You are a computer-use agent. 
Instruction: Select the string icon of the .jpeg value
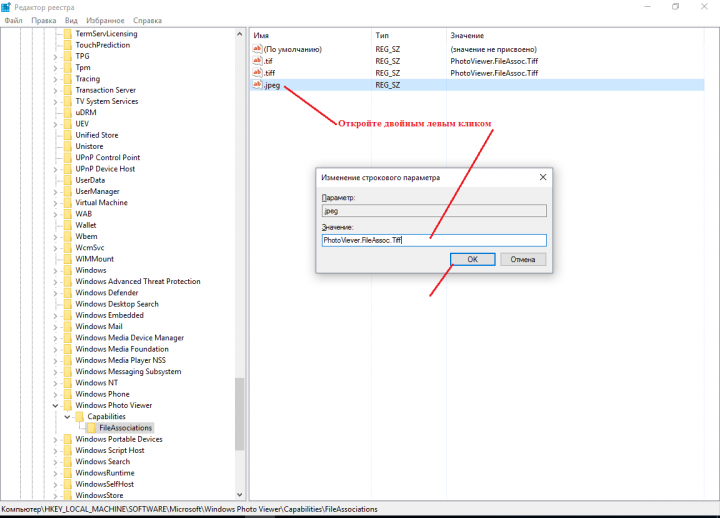257,84
